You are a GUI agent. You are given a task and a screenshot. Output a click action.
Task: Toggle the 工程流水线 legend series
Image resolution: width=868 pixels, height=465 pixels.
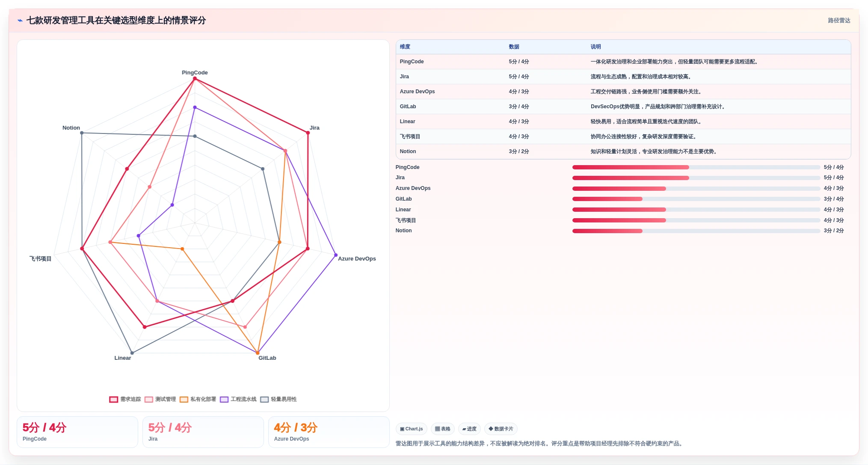click(x=238, y=399)
